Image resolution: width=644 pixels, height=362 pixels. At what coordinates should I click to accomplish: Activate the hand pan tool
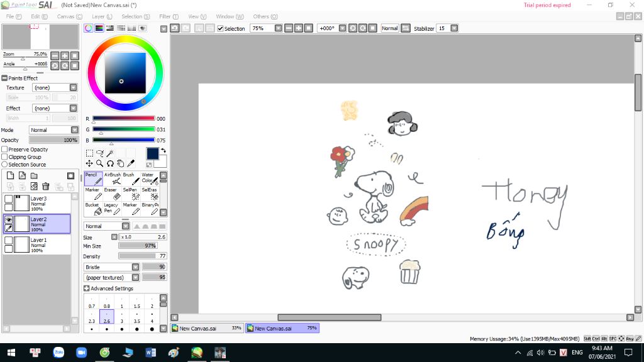pyautogui.click(x=121, y=163)
